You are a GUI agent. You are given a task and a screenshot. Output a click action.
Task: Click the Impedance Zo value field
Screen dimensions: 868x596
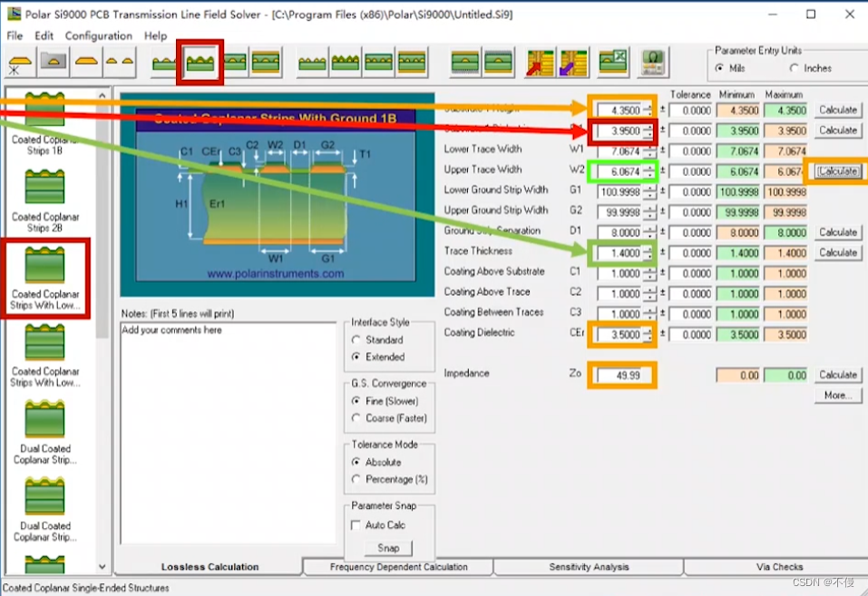(x=621, y=376)
